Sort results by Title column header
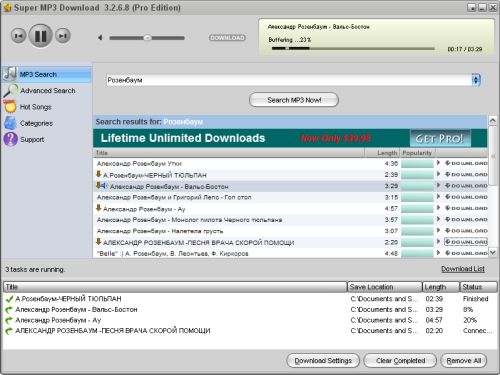The width and height of the screenshot is (500, 375). click(x=229, y=153)
